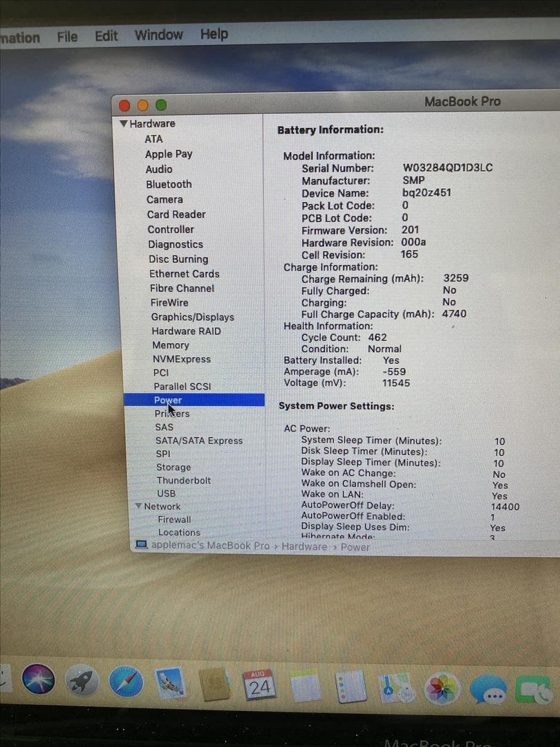Open FaceTime green icon in dock
Screen dimensions: 560x747
coord(533,690)
